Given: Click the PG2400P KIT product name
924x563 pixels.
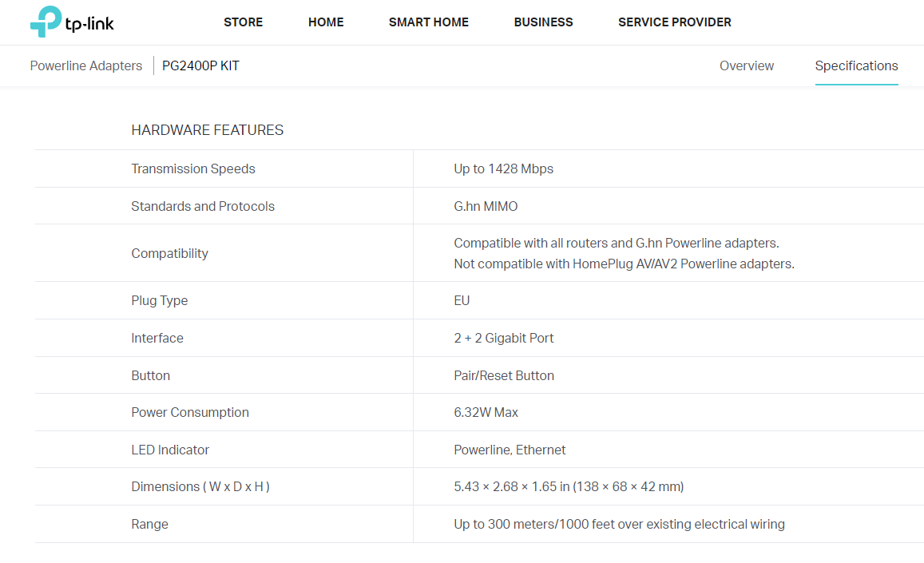Looking at the screenshot, I should (200, 65).
